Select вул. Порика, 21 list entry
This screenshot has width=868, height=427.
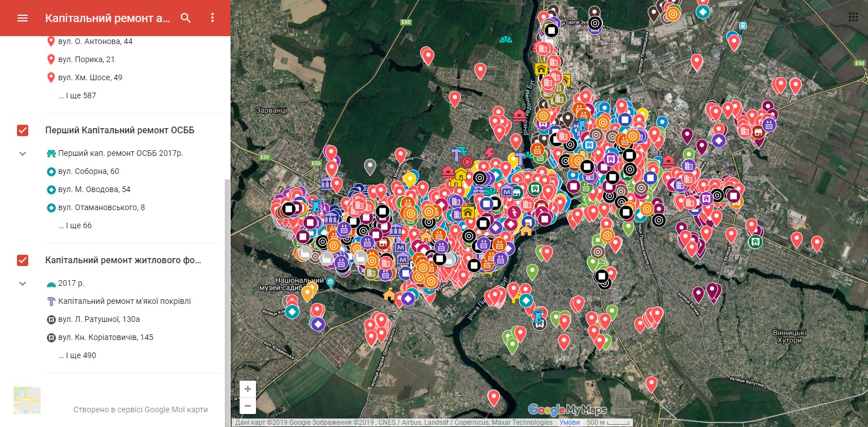pos(86,60)
